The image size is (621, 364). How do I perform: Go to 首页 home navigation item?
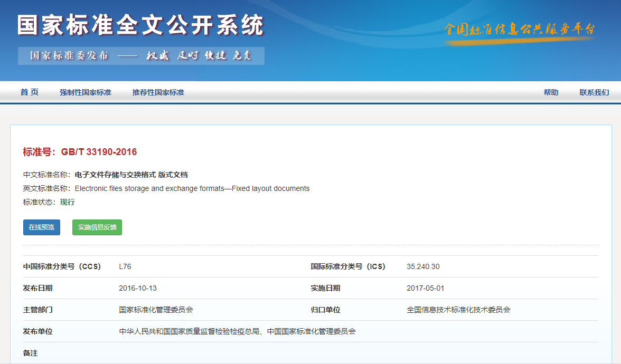tap(30, 92)
